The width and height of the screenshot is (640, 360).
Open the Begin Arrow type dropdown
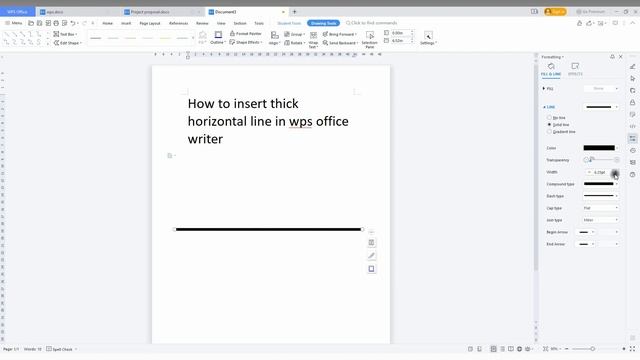tap(587, 232)
